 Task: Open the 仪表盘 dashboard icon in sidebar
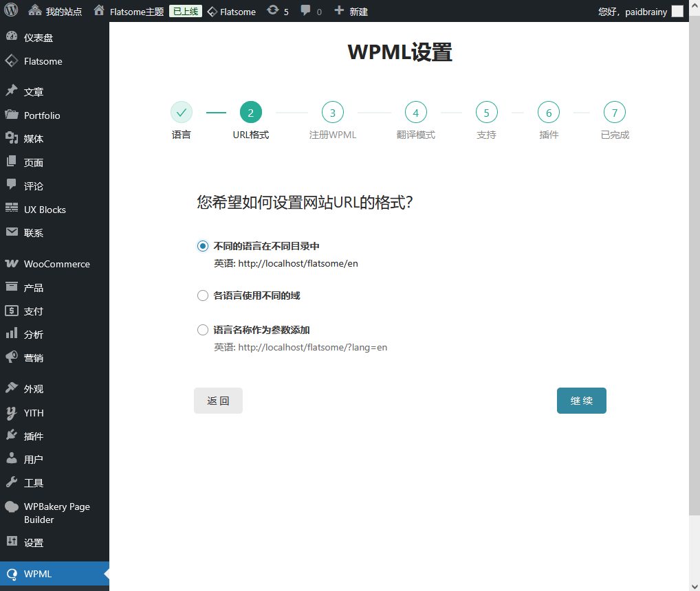tap(12, 36)
